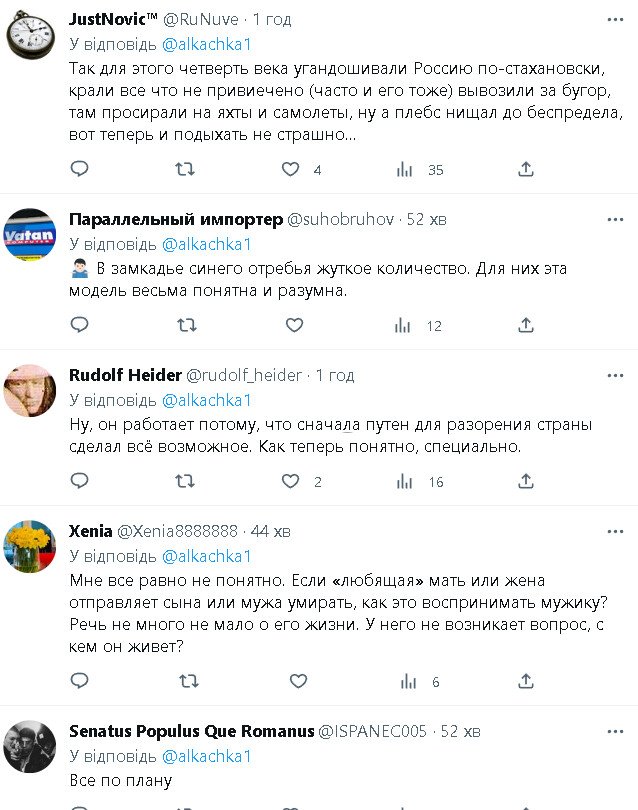Open Xenia's profile via display name
Screen dimensions: 638x810
[x=90, y=531]
